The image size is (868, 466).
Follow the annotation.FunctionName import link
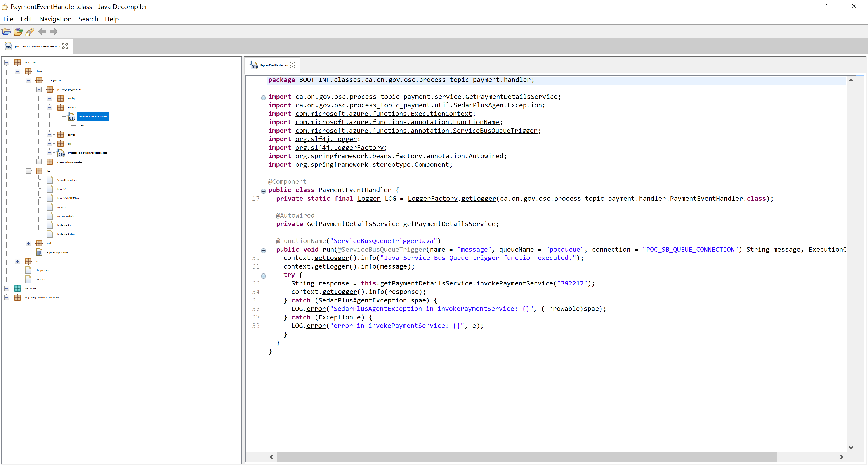(x=397, y=122)
